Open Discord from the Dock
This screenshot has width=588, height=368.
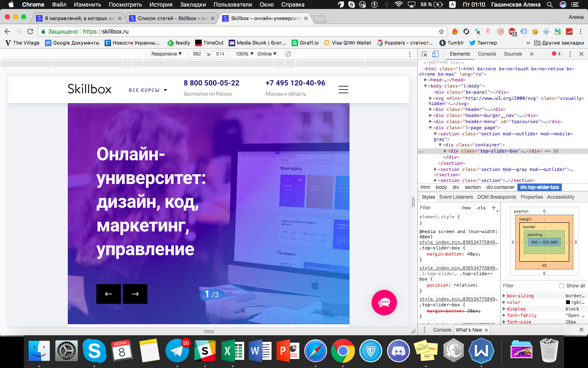click(398, 350)
